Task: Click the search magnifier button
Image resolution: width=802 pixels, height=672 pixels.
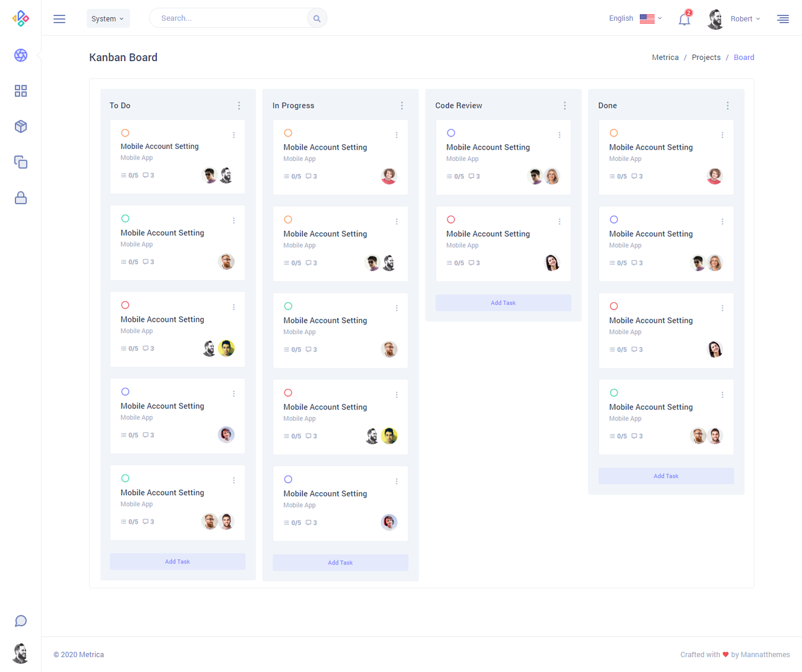Action: 317,18
